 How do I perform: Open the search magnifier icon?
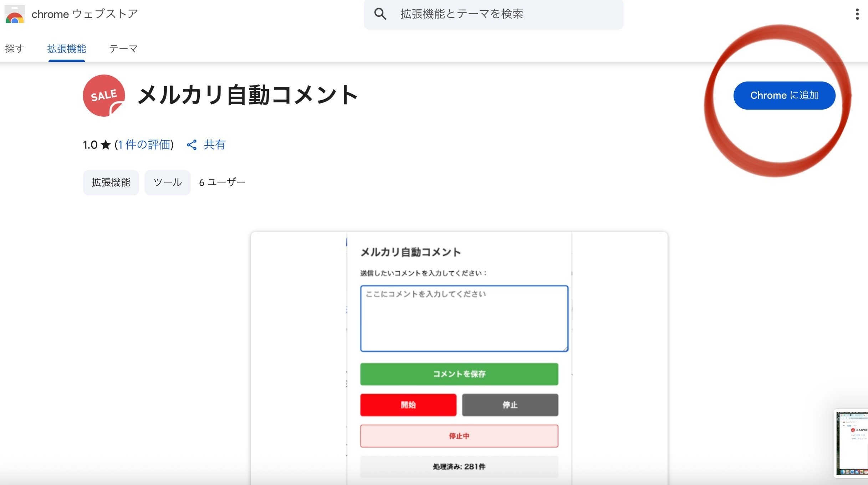coord(381,14)
